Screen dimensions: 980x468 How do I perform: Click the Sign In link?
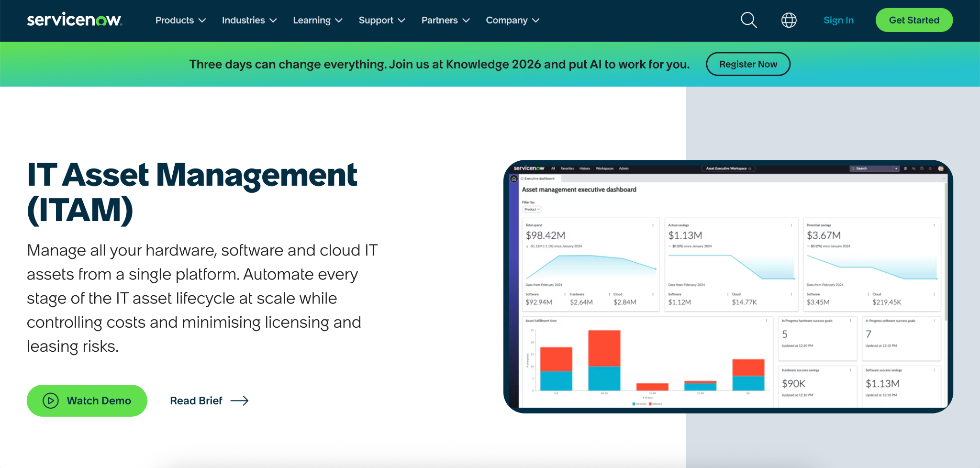[838, 20]
